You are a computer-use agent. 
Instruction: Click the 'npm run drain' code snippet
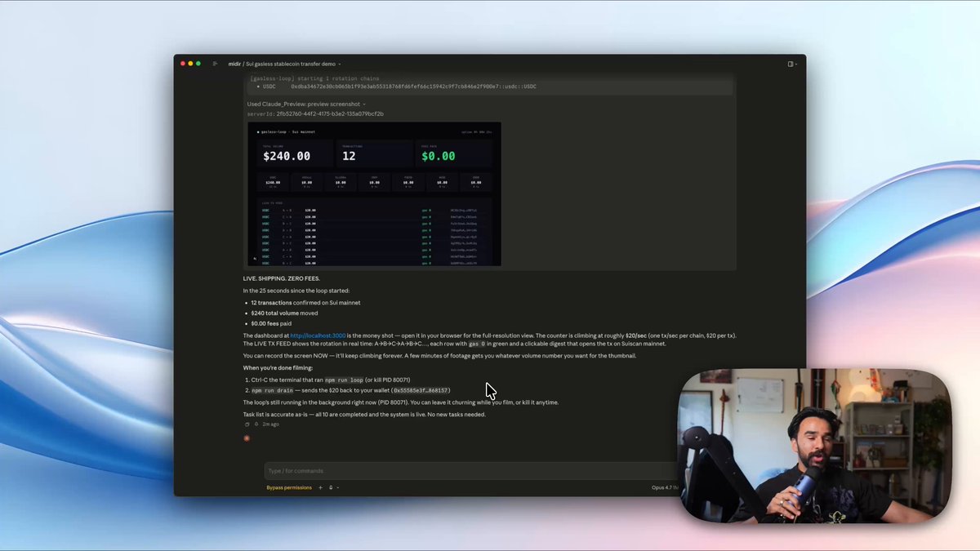pyautogui.click(x=272, y=391)
